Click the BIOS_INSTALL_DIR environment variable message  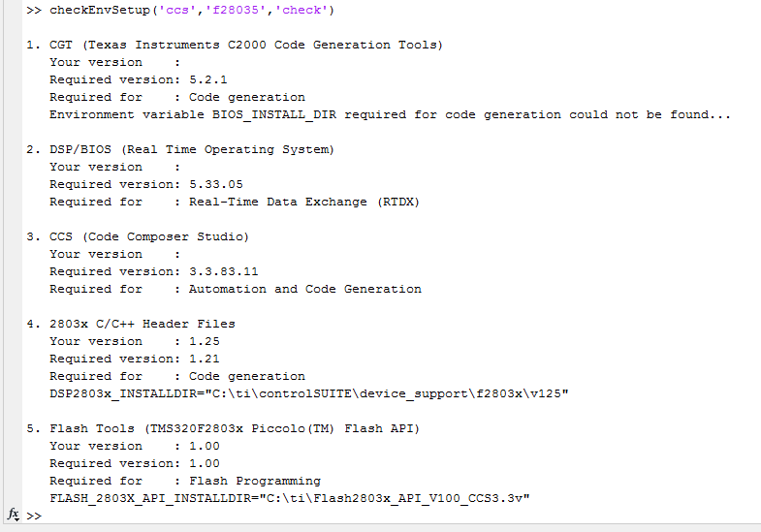pos(390,114)
